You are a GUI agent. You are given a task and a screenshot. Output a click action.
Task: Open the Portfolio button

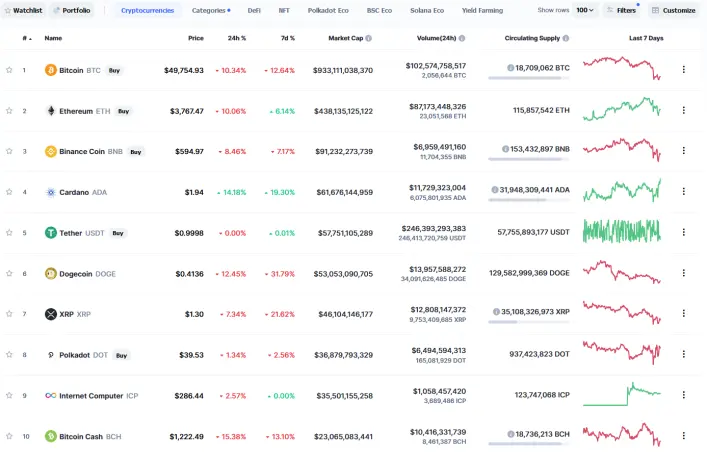click(72, 10)
